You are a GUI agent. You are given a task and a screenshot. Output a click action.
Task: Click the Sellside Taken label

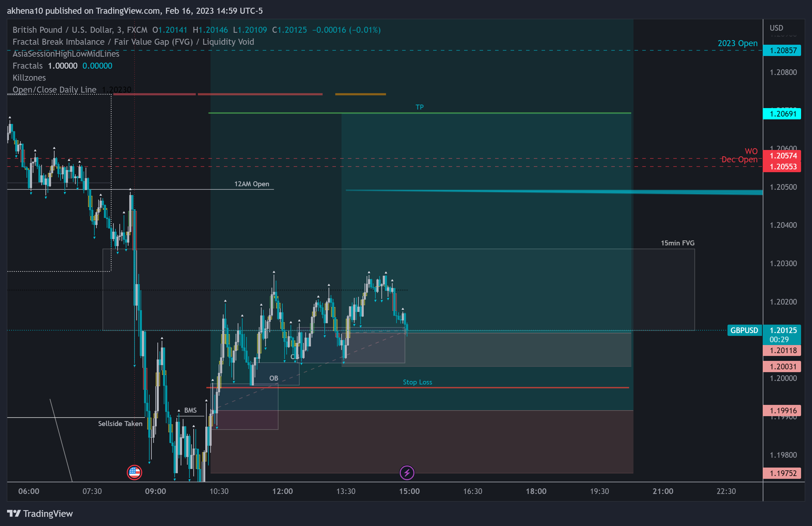click(x=120, y=424)
